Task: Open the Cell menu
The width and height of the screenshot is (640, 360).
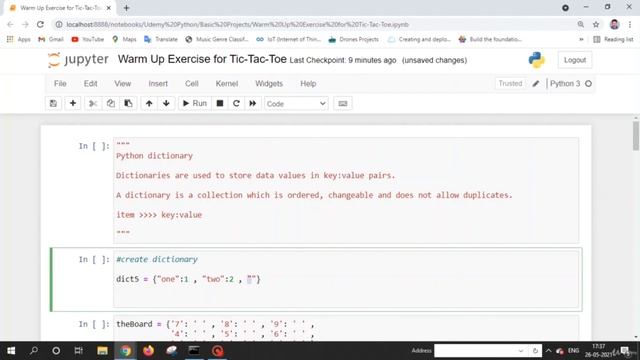Action: [x=191, y=84]
